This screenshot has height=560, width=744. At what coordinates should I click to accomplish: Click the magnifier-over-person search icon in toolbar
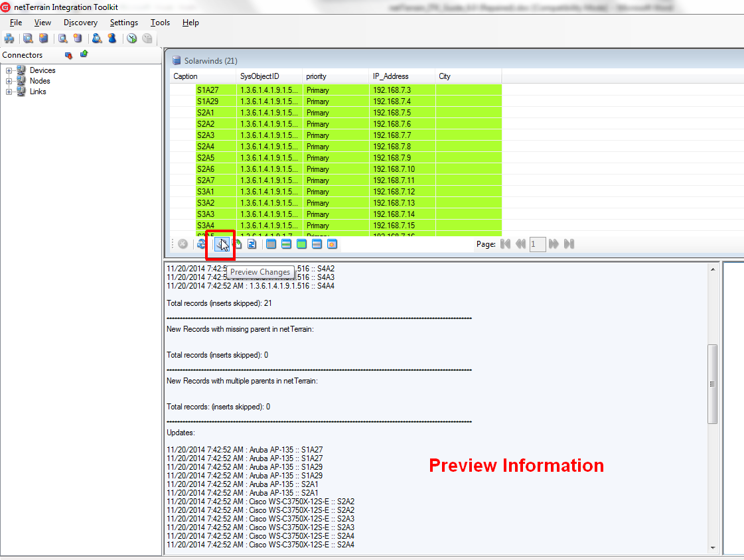[x=97, y=38]
